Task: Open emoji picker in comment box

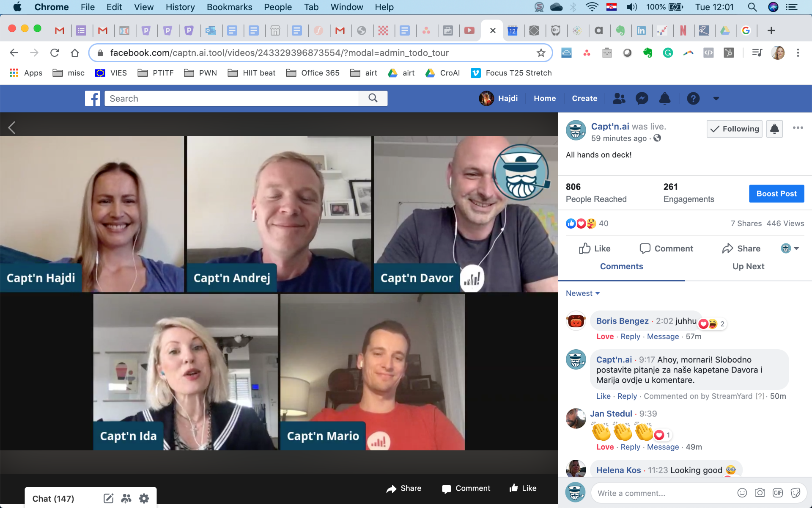Action: coord(742,493)
